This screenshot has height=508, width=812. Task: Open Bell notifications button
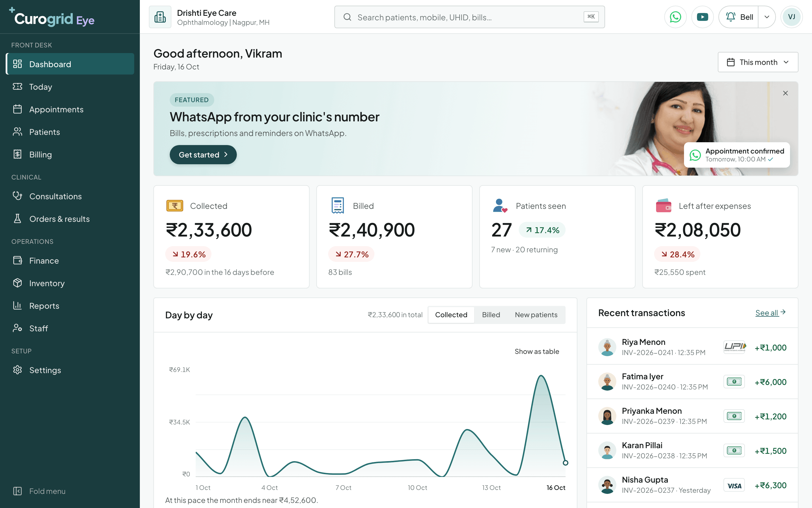739,17
